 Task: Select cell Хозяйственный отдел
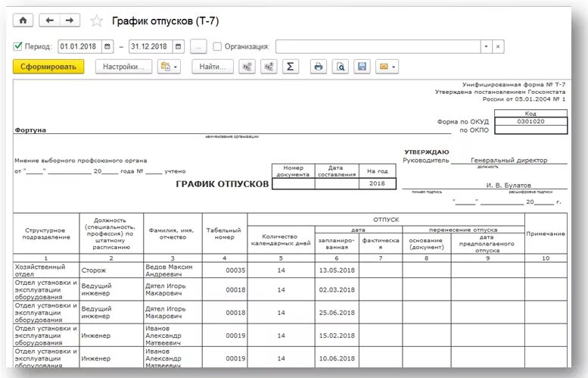(46, 270)
